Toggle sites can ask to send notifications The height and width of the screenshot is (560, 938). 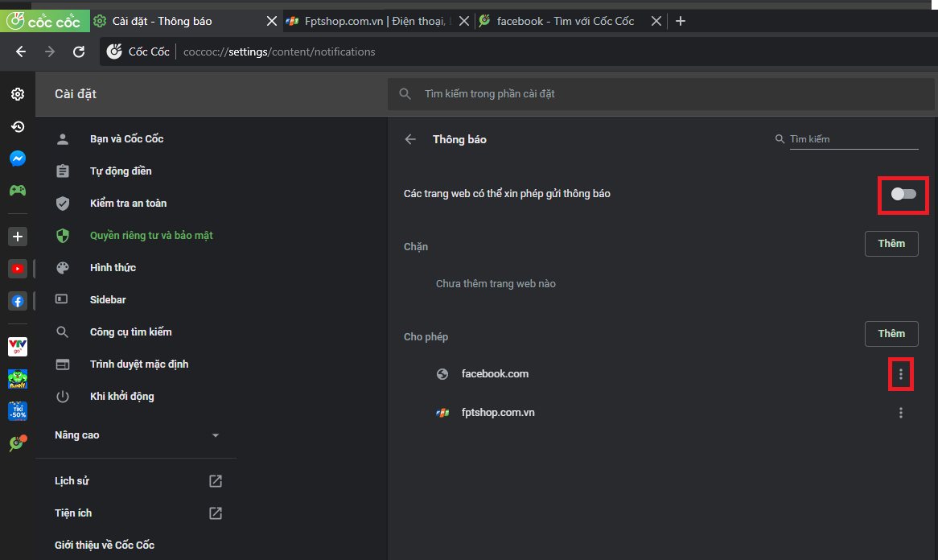coord(903,194)
